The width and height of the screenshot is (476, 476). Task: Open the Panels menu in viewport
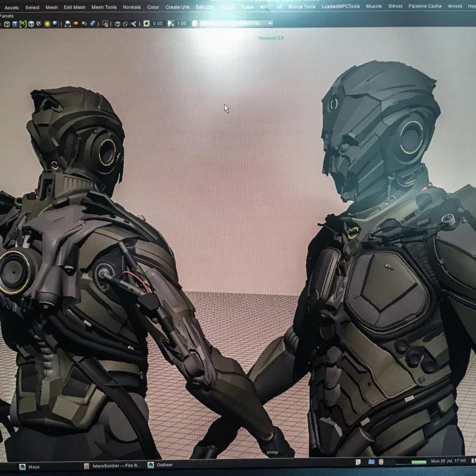tap(6, 15)
